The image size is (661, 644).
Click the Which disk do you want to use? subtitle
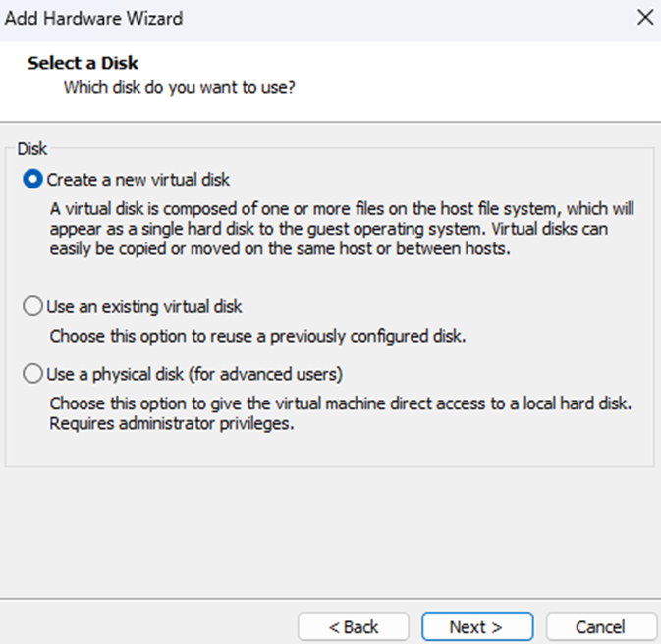click(x=180, y=88)
